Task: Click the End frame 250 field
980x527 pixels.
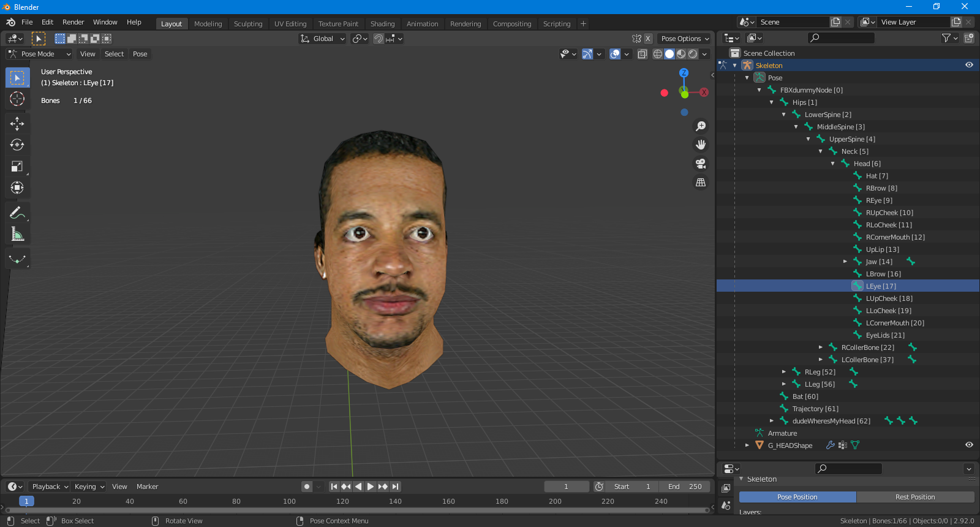Action: point(685,487)
